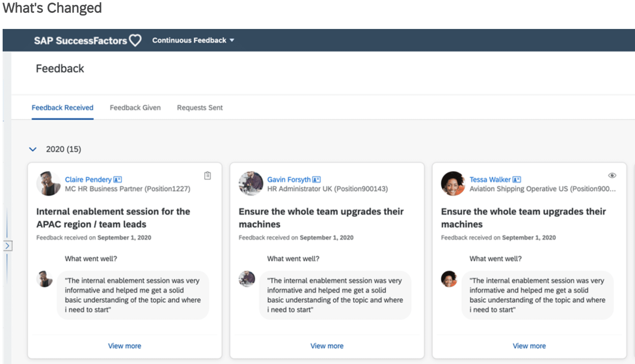635x364 pixels.
Task: Click Claire Pendery's profile picture
Action: click(x=48, y=183)
